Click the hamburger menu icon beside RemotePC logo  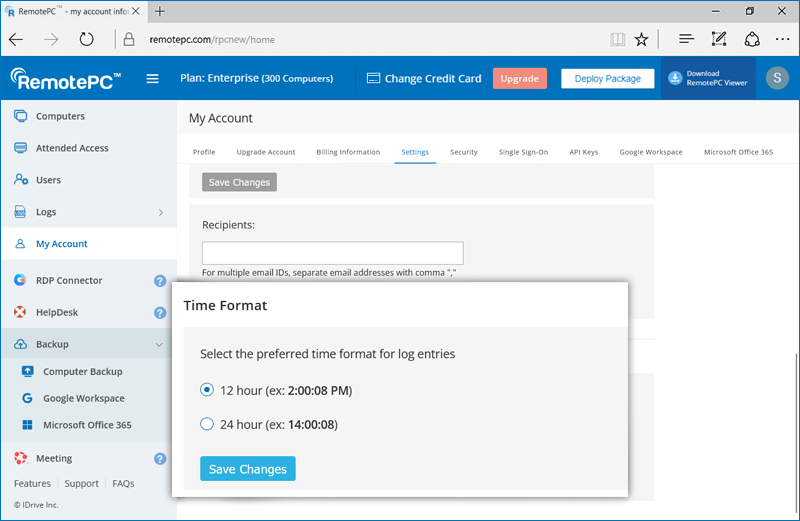tap(153, 79)
